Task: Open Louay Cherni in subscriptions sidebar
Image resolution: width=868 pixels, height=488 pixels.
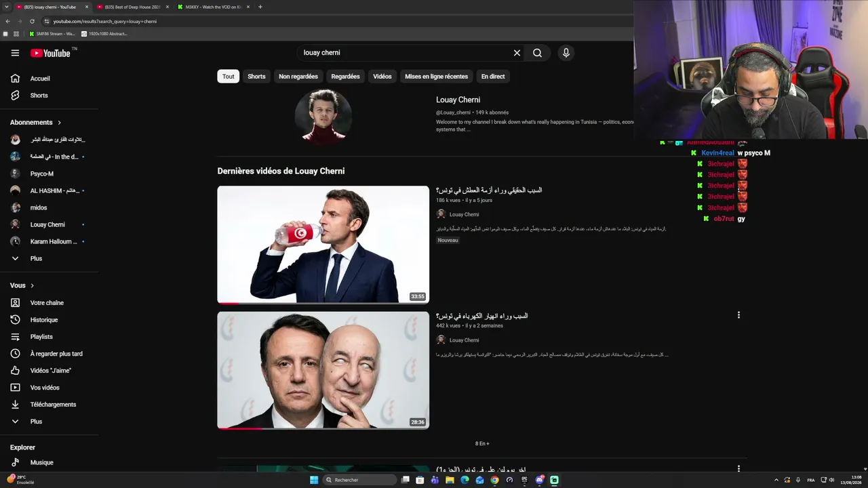Action: click(x=49, y=224)
